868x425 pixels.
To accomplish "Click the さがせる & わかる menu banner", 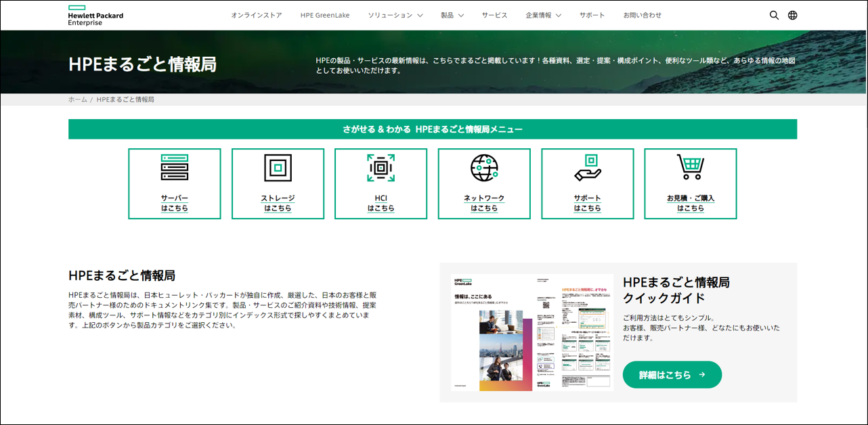I will pos(433,129).
